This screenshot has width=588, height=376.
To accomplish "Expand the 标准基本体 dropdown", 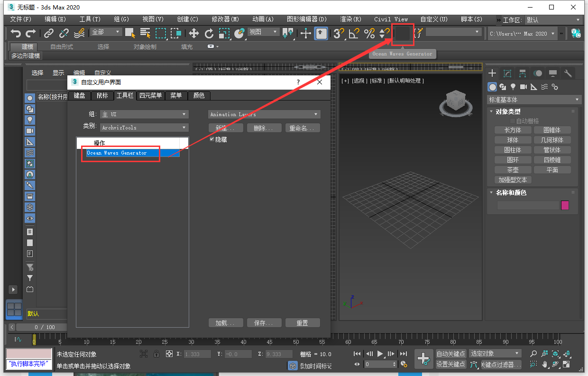I will (x=534, y=100).
